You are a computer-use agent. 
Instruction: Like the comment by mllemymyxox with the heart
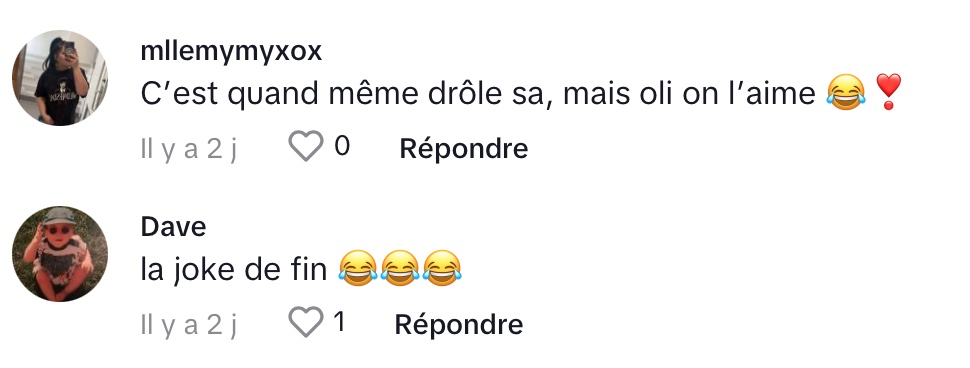click(306, 147)
